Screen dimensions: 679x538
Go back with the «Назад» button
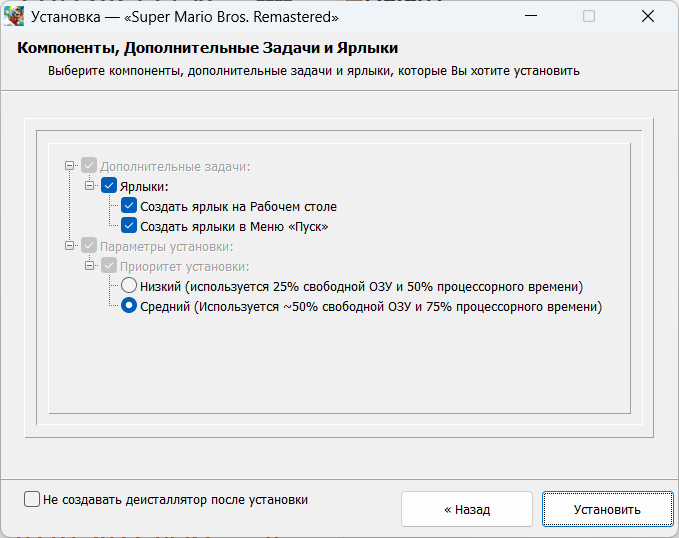click(467, 509)
